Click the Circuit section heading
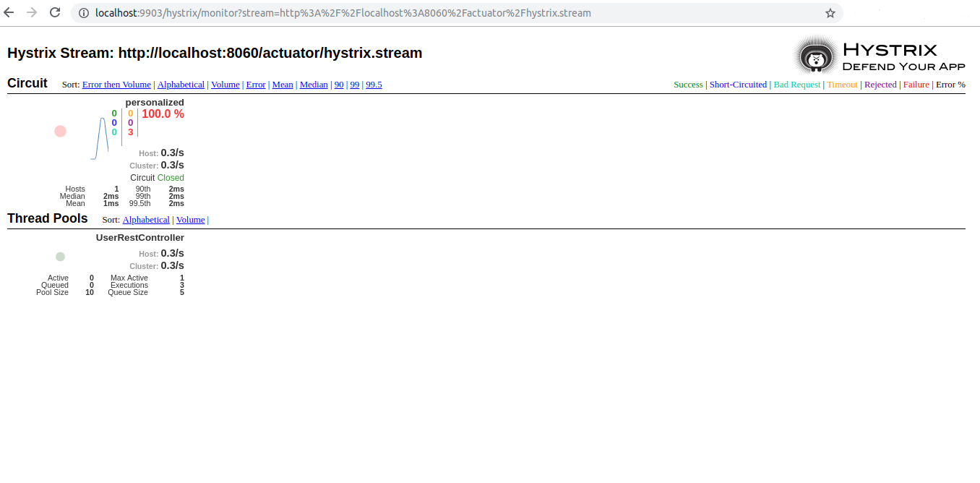The height and width of the screenshot is (483, 980). point(27,83)
